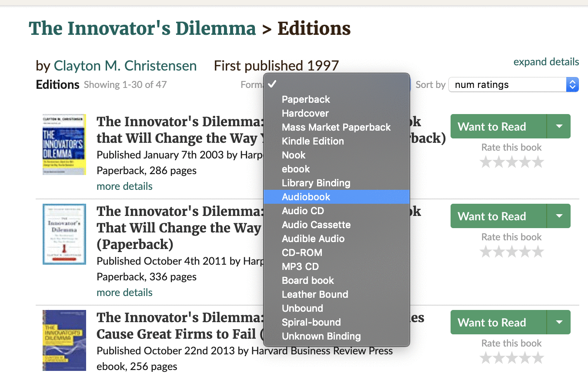Screen dimensions: 588x377
Task: Go to The Innovator's Dilemma book page
Action: 142,28
